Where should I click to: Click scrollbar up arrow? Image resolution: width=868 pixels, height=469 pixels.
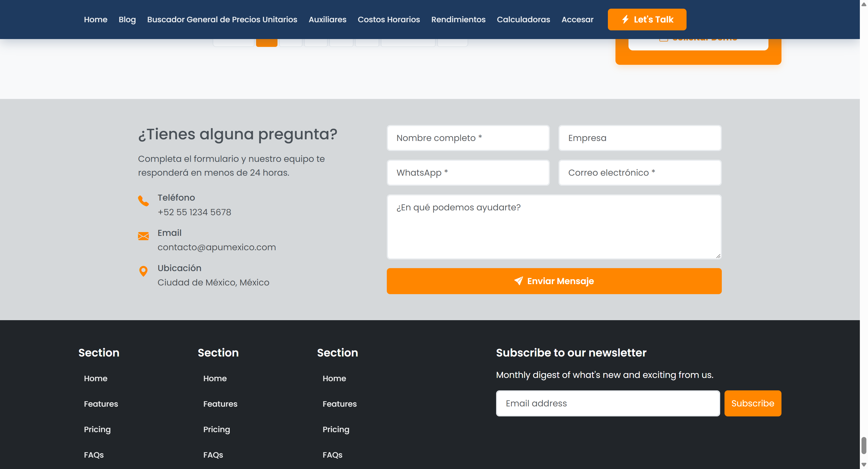click(x=864, y=4)
